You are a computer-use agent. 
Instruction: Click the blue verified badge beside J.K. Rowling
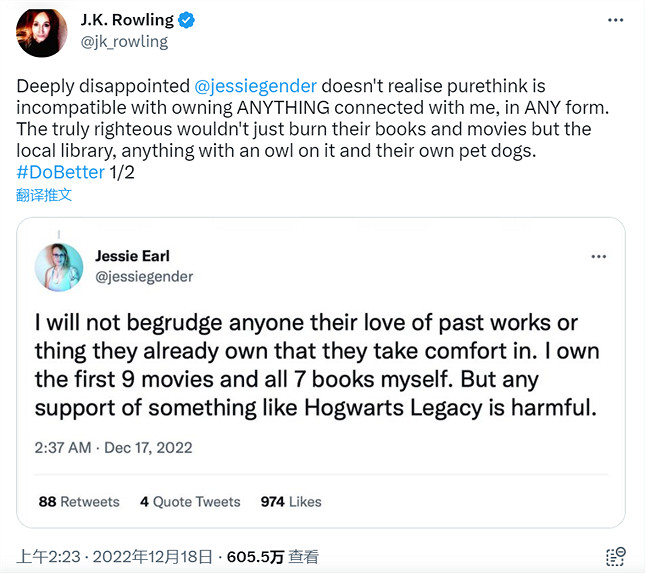pos(188,20)
